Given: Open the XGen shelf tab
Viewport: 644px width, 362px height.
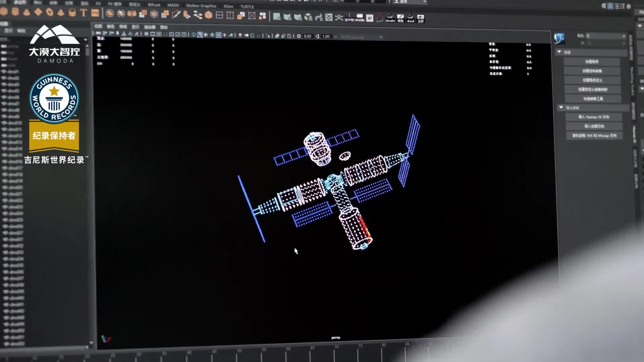Looking at the screenshot, I should [228, 6].
